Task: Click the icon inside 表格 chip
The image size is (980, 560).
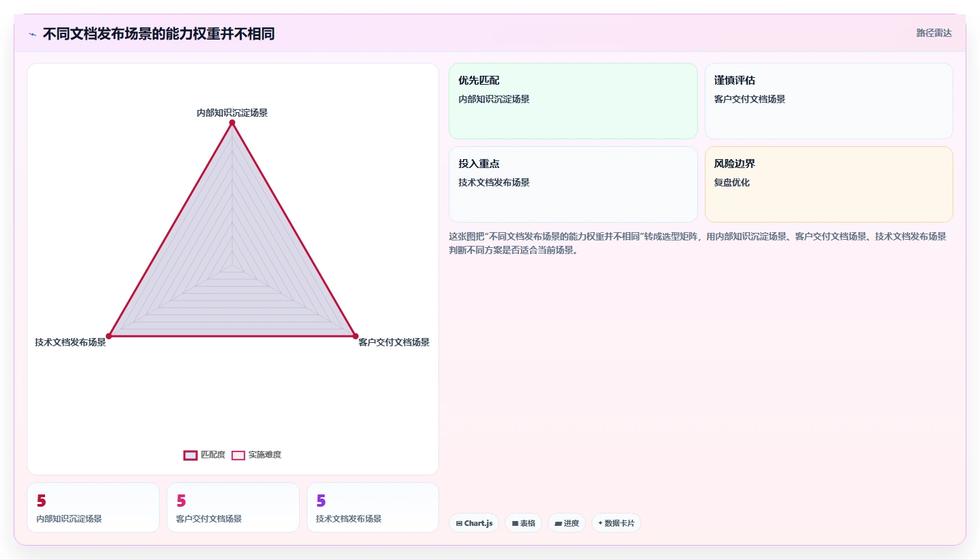Action: (x=515, y=524)
